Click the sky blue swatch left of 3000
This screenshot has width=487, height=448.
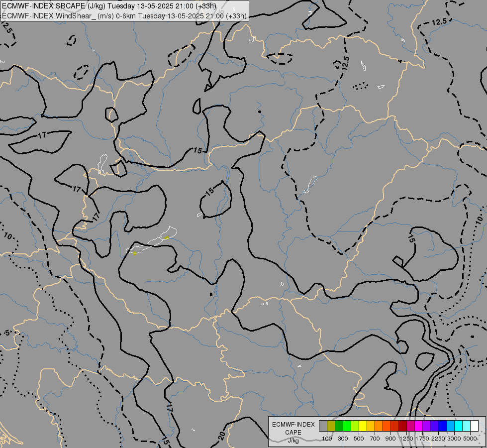pyautogui.click(x=450, y=426)
